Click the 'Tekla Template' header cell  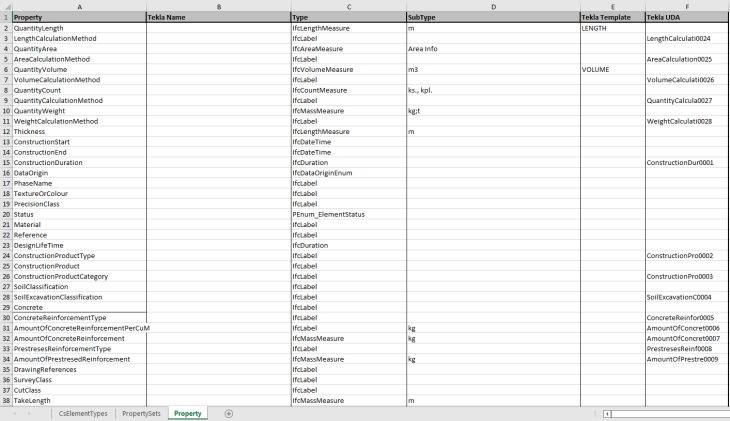click(613, 17)
